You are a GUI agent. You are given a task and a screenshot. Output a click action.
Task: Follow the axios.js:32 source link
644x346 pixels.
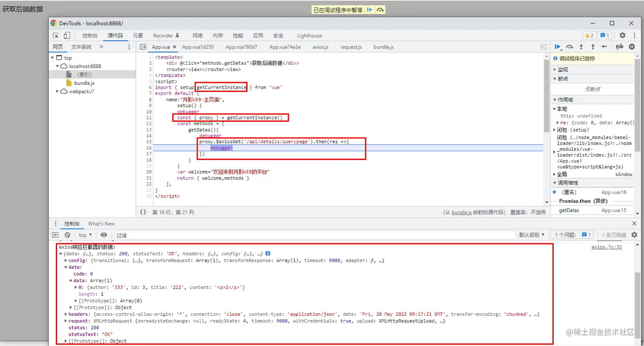(x=607, y=247)
